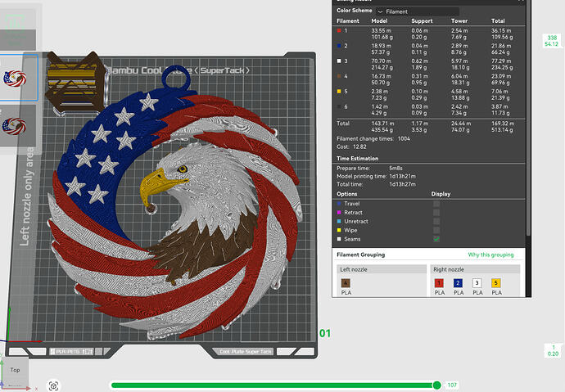Click the Travel magenta-blue color marker

pos(339,204)
